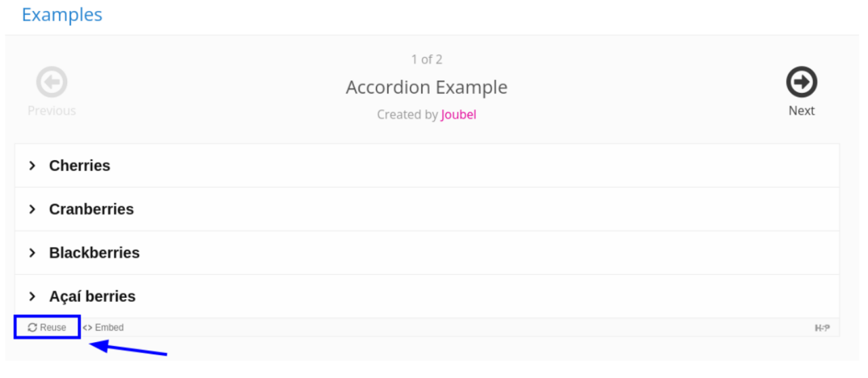The height and width of the screenshot is (378, 868).
Task: Expand the Açaí berries chevron
Action: [x=32, y=297]
